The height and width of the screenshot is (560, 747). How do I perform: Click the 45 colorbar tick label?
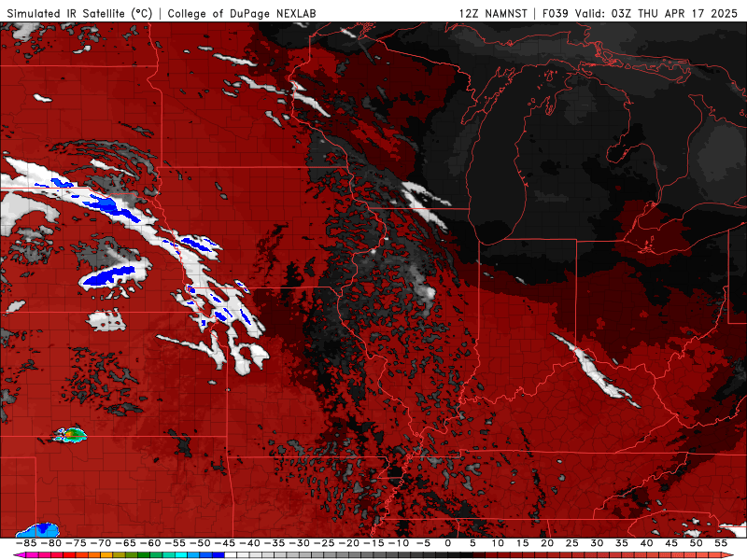671,543
